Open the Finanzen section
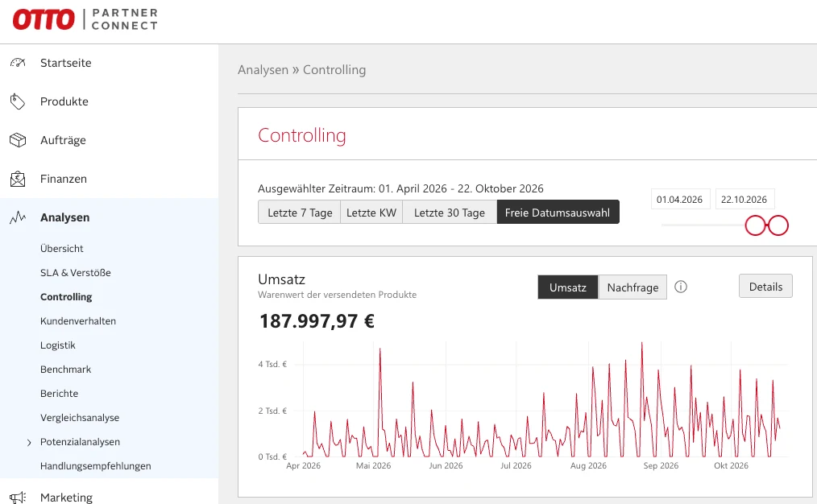817x504 pixels. [64, 179]
